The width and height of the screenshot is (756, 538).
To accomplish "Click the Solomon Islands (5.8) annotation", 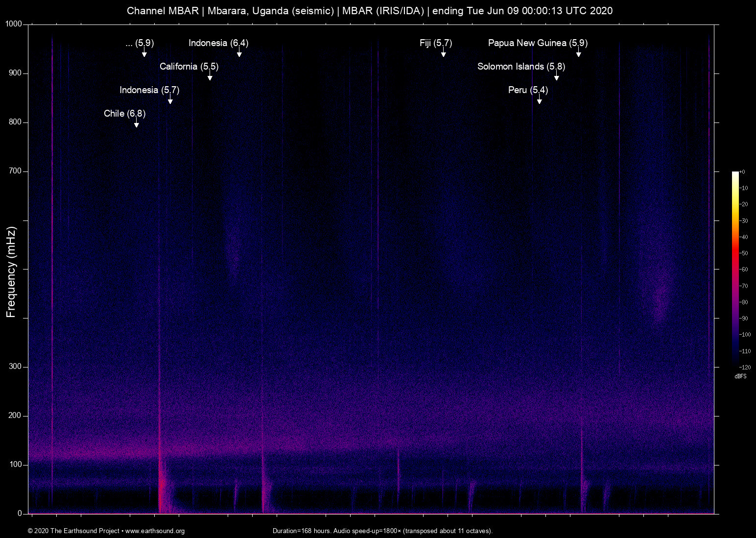I will [x=556, y=77].
